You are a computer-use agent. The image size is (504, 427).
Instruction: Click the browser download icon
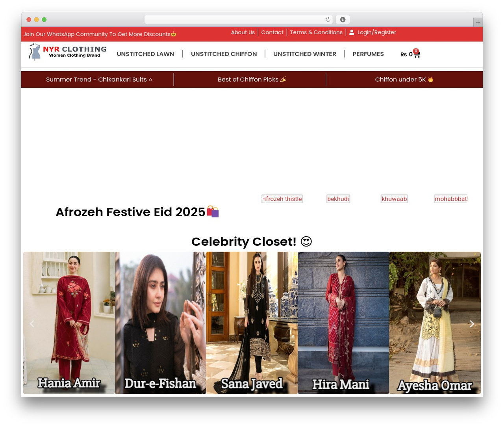coord(343,20)
